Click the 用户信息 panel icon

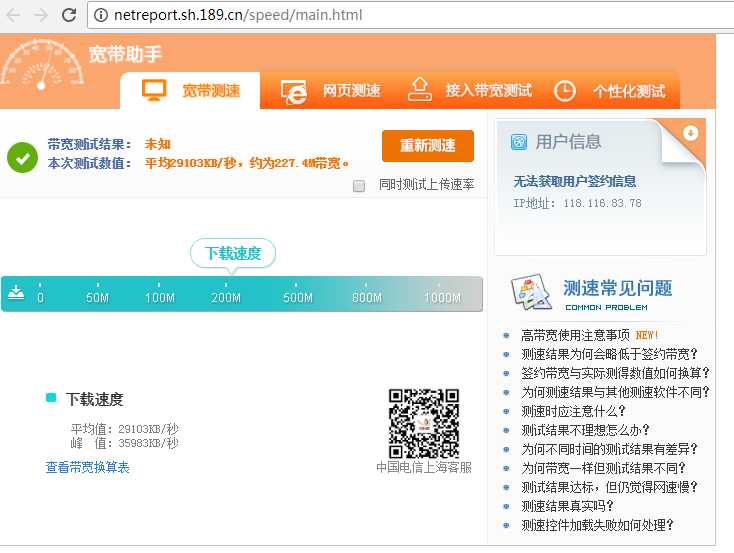pyautogui.click(x=519, y=142)
